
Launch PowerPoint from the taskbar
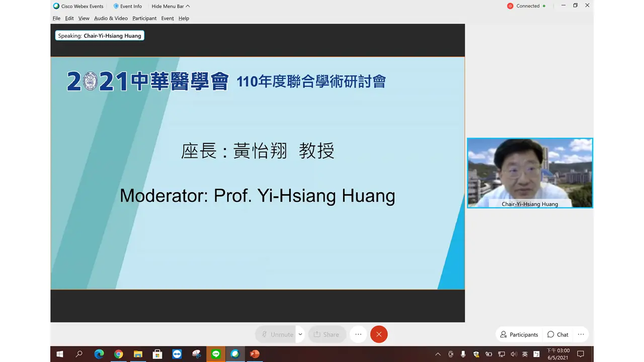[x=254, y=354]
